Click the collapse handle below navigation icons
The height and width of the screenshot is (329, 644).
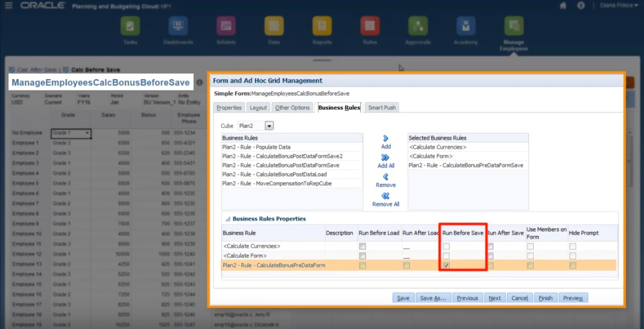tap(322, 60)
